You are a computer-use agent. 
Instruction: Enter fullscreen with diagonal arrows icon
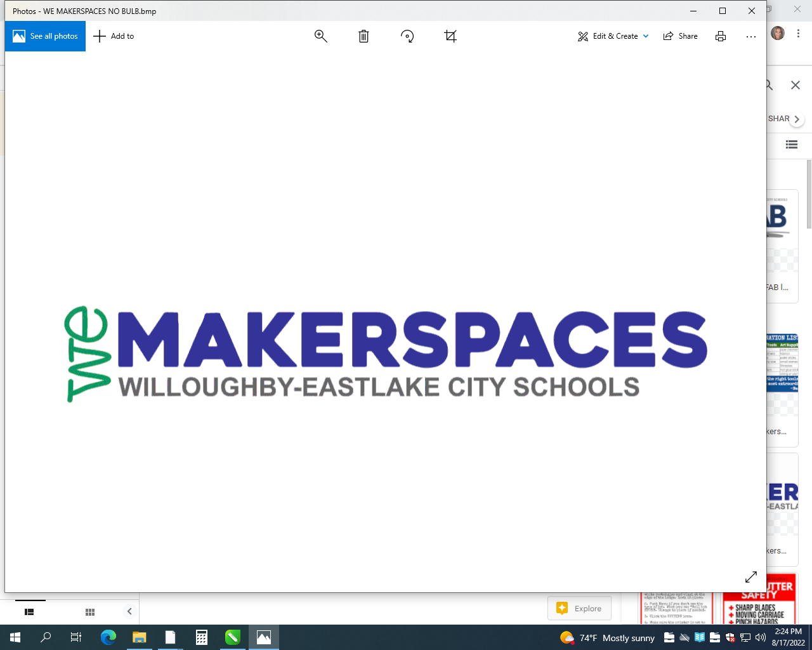[751, 576]
